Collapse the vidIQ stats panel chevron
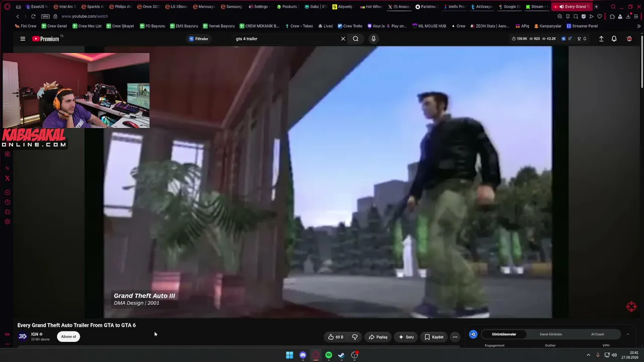 (x=628, y=334)
